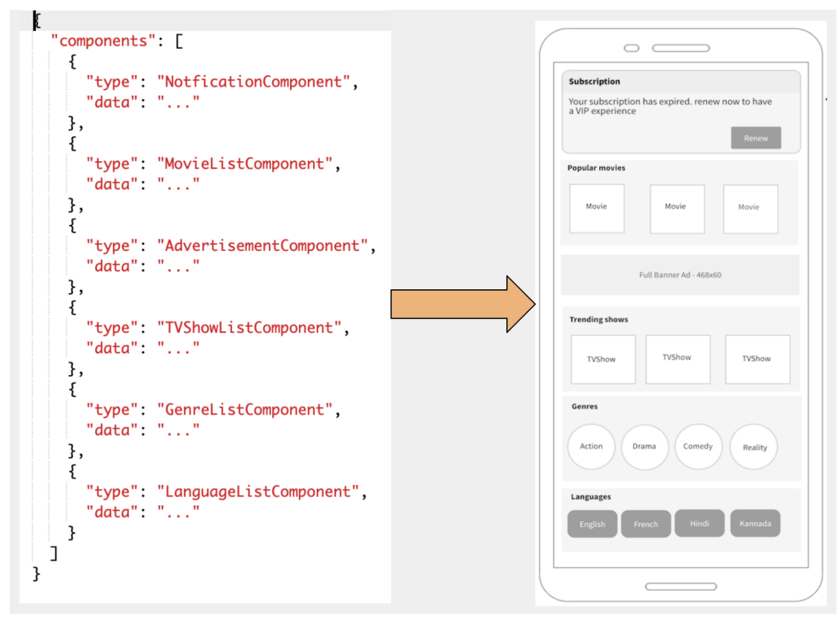Click "NotficationComponent" in the JSON
Image resolution: width=840 pixels, height=620 pixels.
[253, 82]
